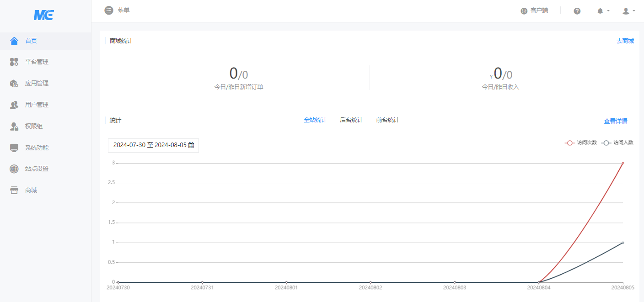This screenshot has width=644, height=302.
Task: Click the 站点设置 globe icon
Action: [14, 169]
